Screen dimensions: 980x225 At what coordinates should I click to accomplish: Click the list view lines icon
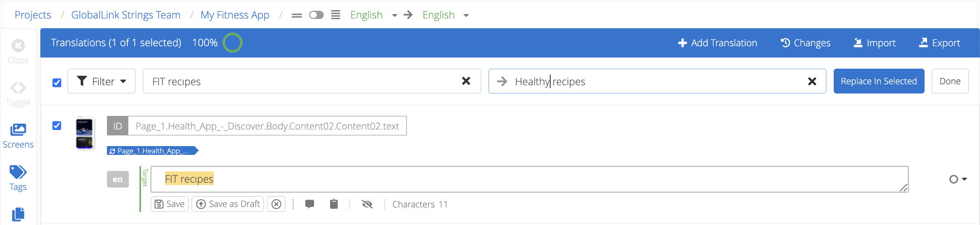[x=335, y=15]
